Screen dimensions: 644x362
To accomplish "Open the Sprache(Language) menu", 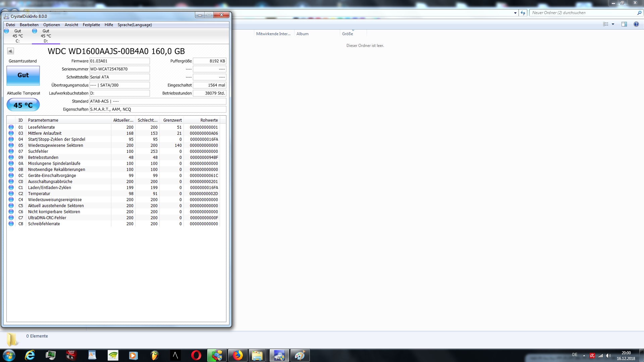I will click(x=135, y=25).
